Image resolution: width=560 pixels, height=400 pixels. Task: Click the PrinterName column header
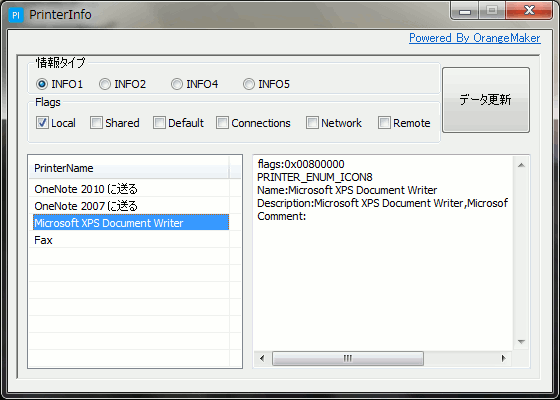pyautogui.click(x=129, y=168)
